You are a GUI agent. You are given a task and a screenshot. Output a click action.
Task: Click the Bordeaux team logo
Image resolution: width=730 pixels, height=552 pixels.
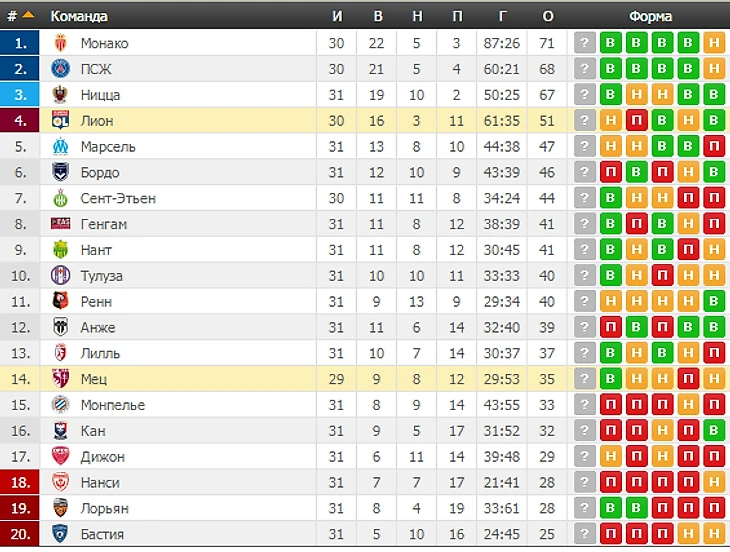click(x=60, y=172)
